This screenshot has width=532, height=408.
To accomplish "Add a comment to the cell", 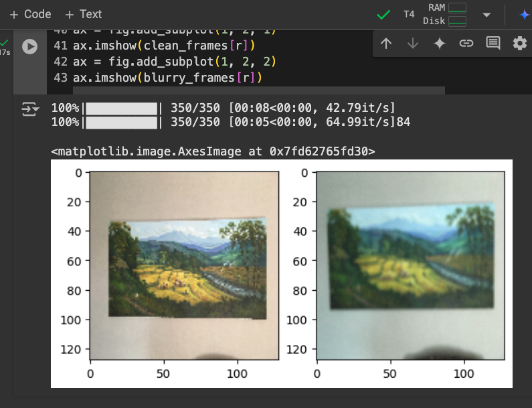I will (493, 44).
